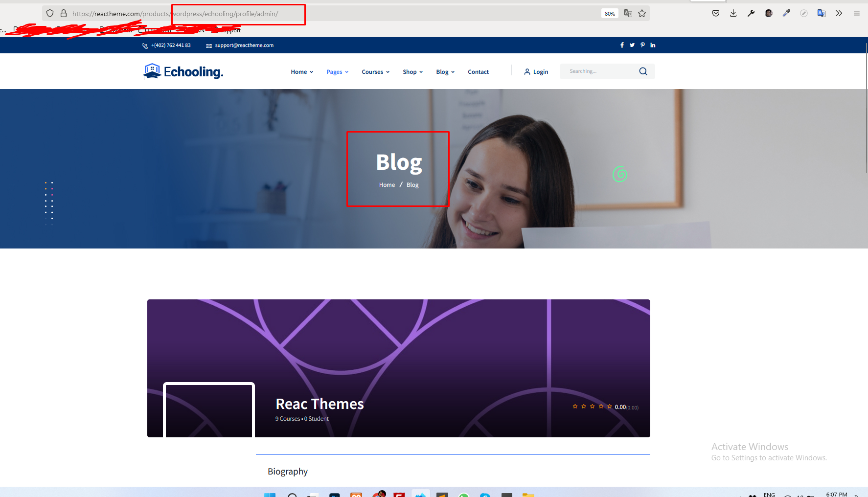This screenshot has height=497, width=868.
Task: Open the Firefox hamburger application menu
Action: [x=857, y=13]
